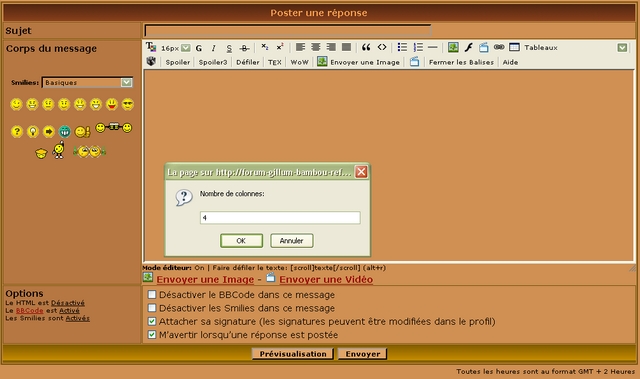The image size is (640, 379).
Task: Click Annuler to cancel the dialog
Action: (x=291, y=241)
